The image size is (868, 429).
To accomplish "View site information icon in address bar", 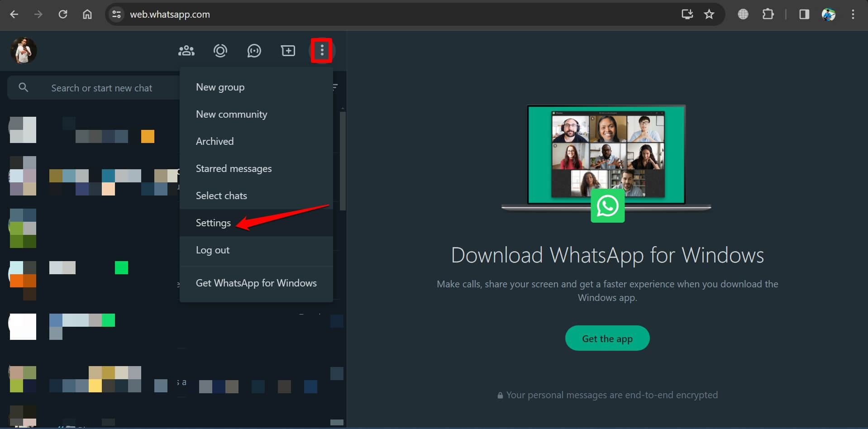I will [117, 14].
